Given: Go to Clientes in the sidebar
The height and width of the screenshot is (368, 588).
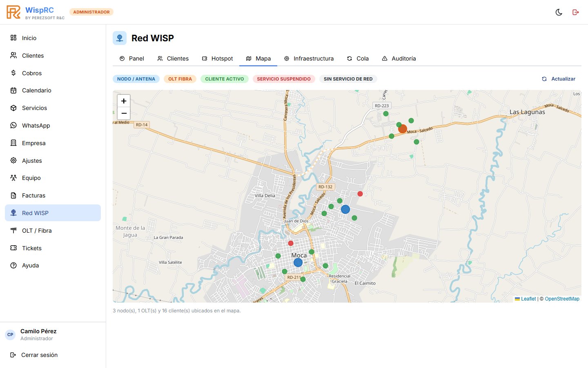Looking at the screenshot, I should click(53, 56).
